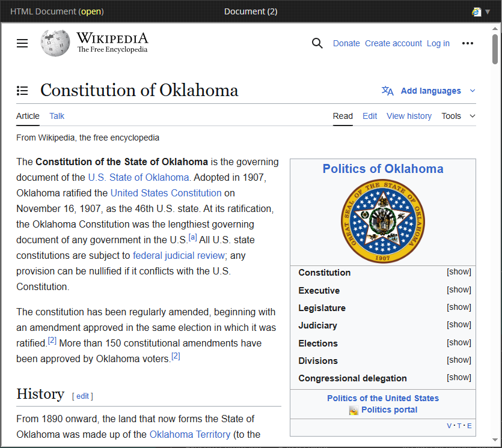Click the Log in link
The width and height of the screenshot is (502, 448).
tap(438, 43)
